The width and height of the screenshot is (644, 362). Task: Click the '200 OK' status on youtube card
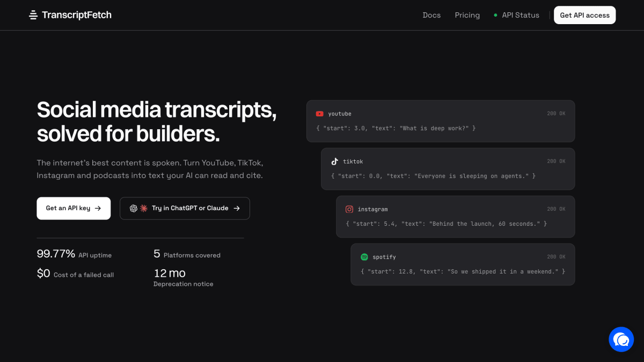[x=556, y=114]
